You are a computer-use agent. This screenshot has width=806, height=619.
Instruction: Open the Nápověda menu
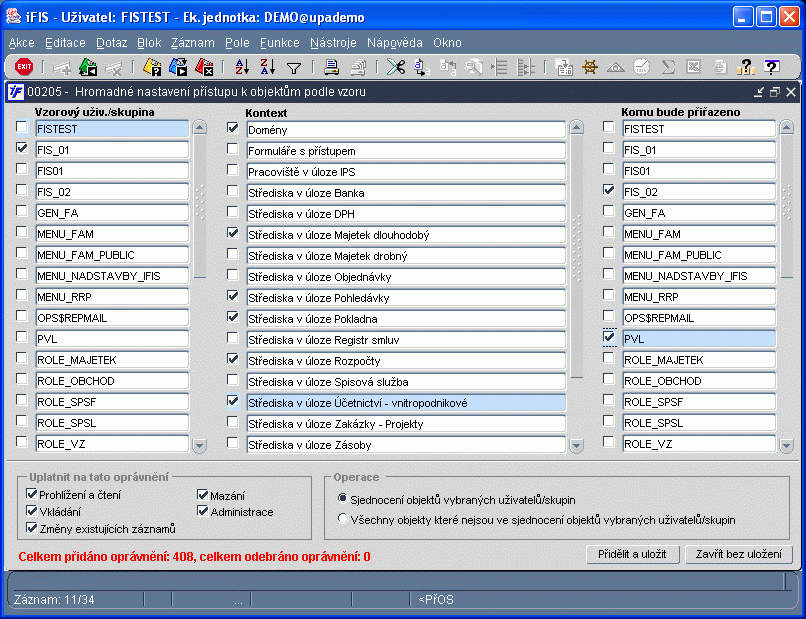[x=395, y=43]
